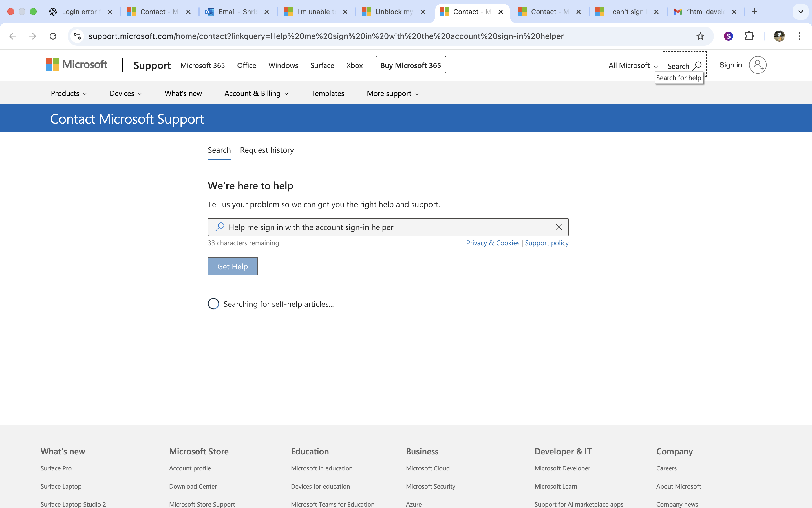Expand the Devices menu
812x508 pixels.
(x=126, y=93)
